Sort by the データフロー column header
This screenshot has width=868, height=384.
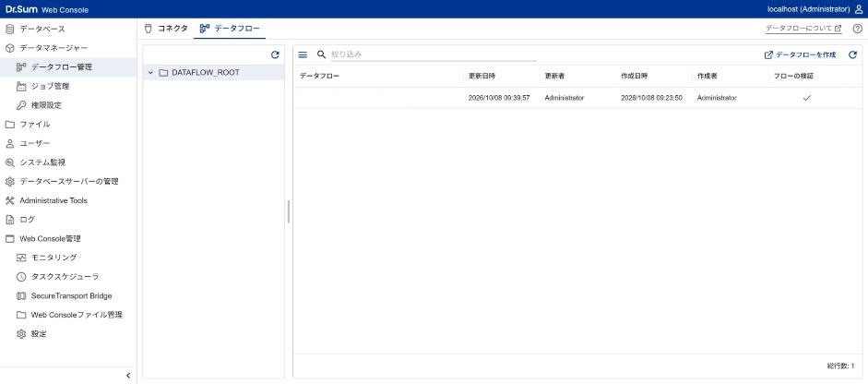319,76
